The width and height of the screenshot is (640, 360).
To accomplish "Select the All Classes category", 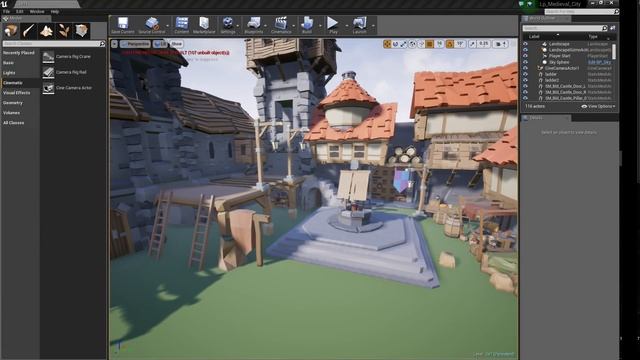I will point(20,123).
